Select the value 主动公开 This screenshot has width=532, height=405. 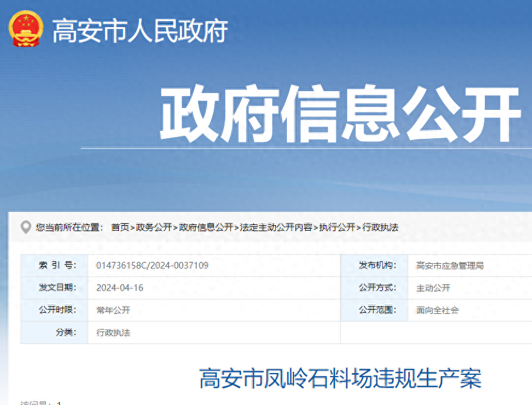[433, 288]
